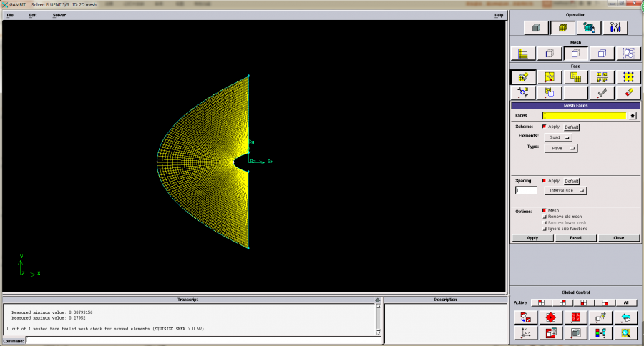Enable Remove old mesh option
The image size is (644, 346).
coord(545,217)
